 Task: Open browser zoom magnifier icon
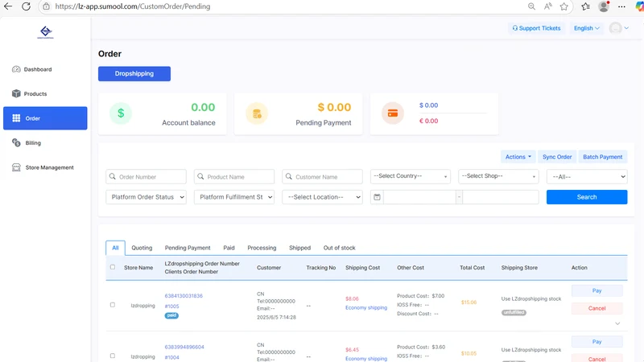(x=531, y=6)
